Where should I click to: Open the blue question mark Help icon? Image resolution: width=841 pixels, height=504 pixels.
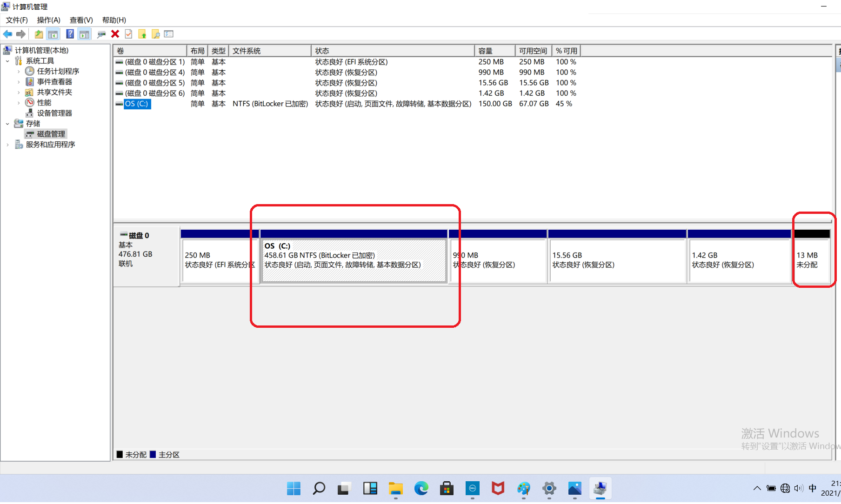coord(70,34)
